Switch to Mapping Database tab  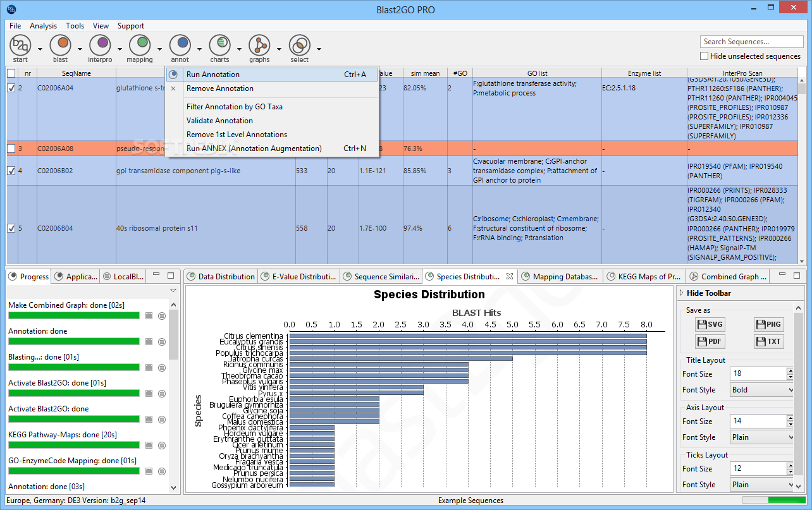(x=560, y=276)
